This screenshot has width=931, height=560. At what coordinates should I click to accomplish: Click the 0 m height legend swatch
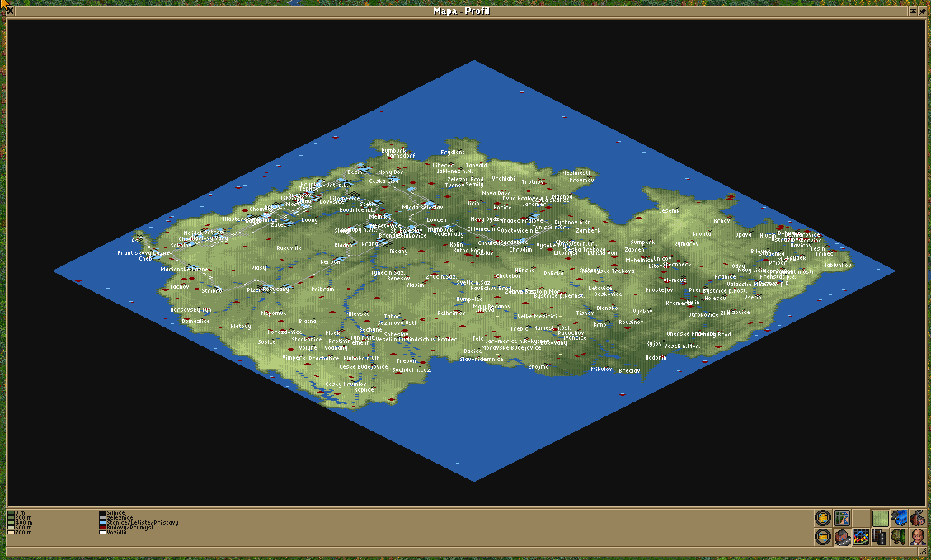tap(11, 512)
